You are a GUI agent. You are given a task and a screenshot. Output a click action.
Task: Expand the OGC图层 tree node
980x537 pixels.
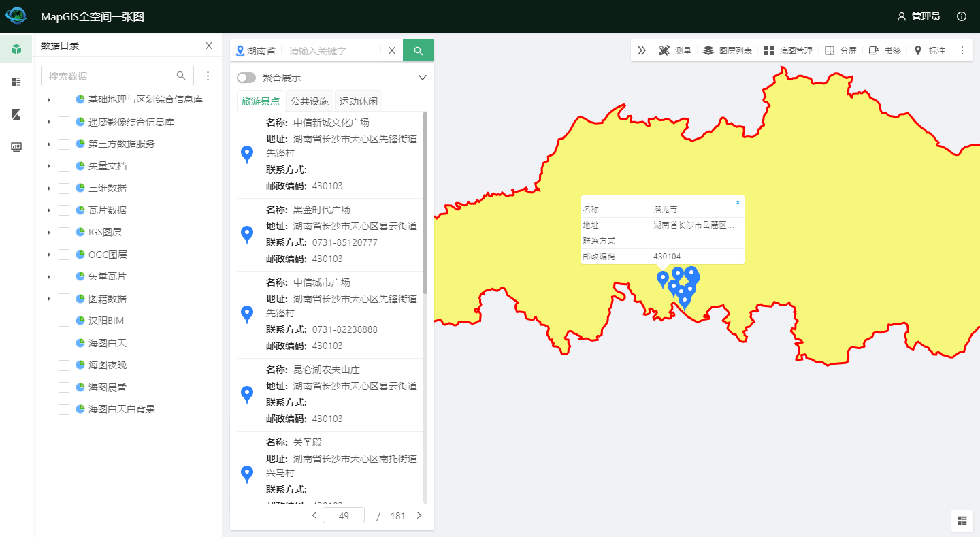point(48,255)
